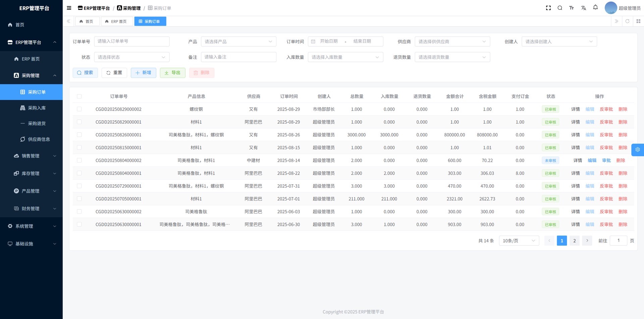Select checkbox for order CGDD20250804000002
This screenshot has width=644, height=319.
(79, 161)
